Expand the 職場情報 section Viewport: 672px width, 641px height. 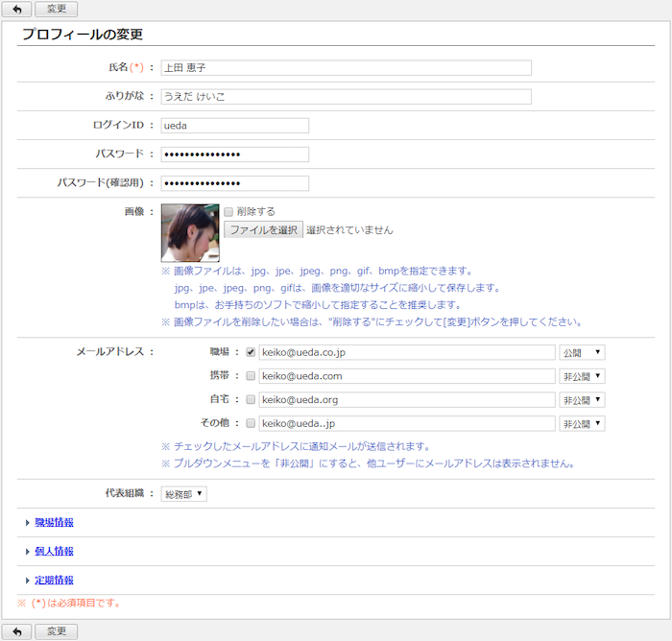[x=54, y=523]
